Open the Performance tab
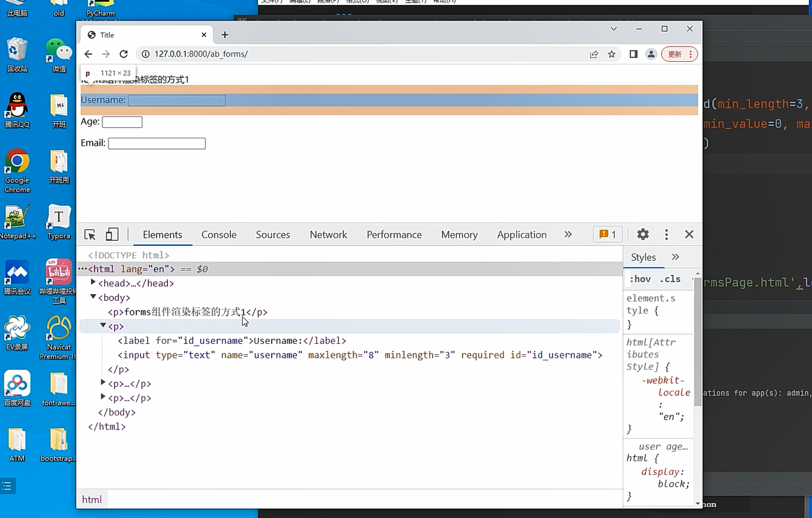Viewport: 812px width, 518px height. [x=394, y=235]
